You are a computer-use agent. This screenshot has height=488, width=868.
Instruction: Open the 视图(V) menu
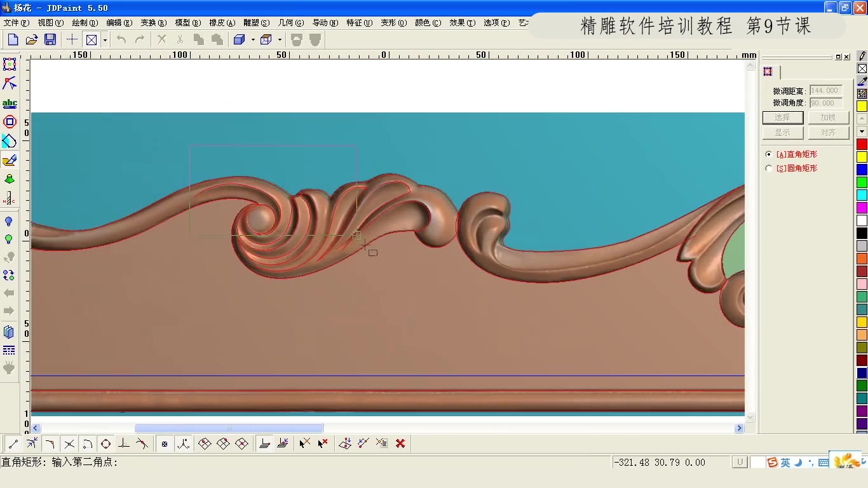(51, 23)
